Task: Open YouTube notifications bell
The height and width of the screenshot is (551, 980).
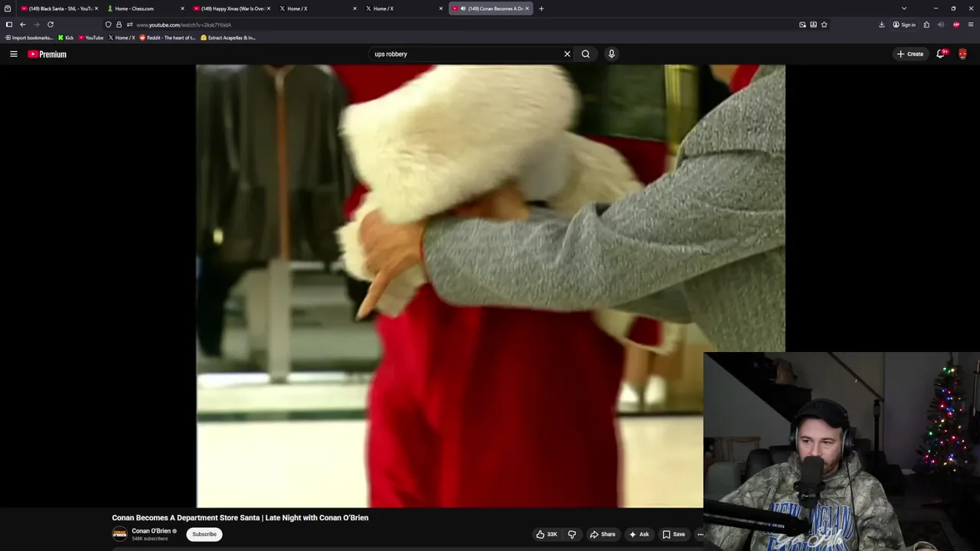Action: pyautogui.click(x=941, y=54)
